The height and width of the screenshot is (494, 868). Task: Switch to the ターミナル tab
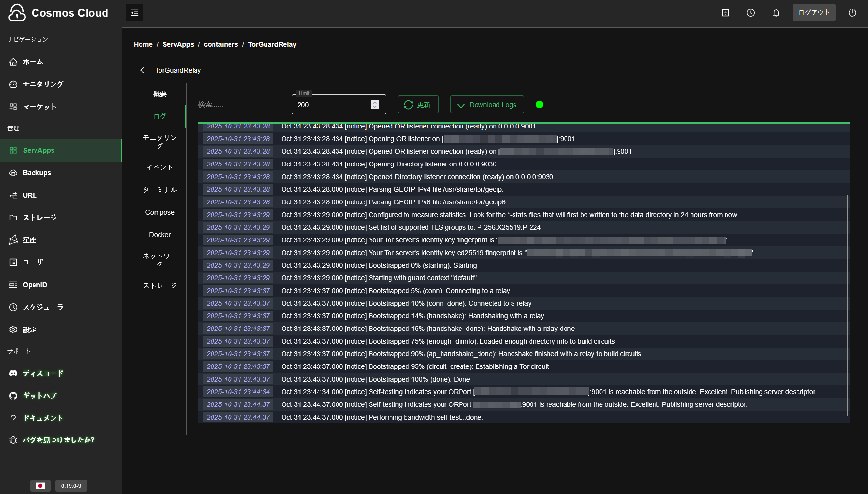(159, 190)
